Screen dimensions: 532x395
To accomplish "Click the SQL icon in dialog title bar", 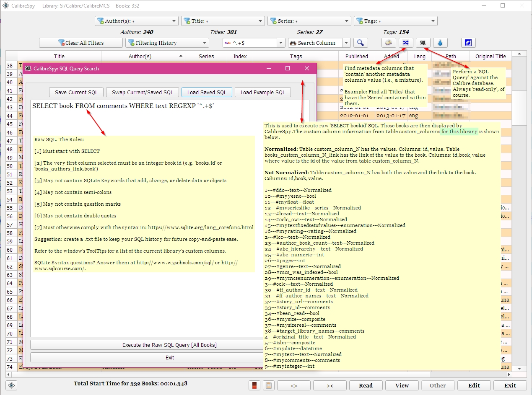I will pyautogui.click(x=28, y=68).
